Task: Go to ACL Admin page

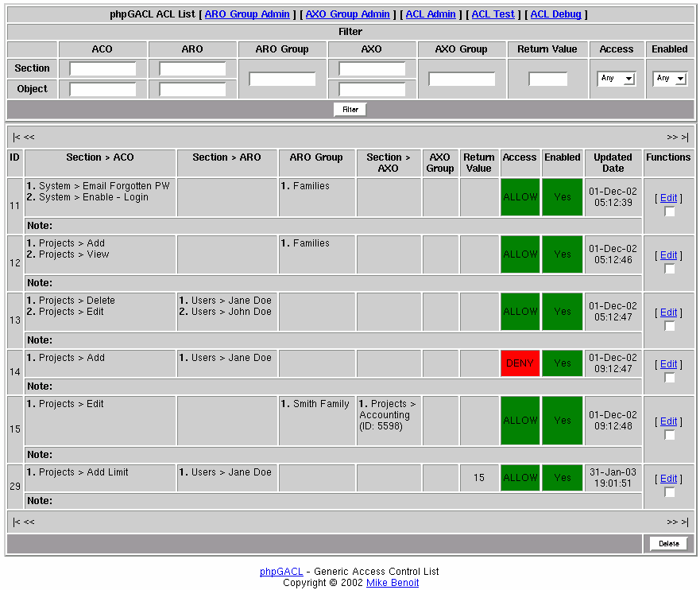Action: [430, 14]
